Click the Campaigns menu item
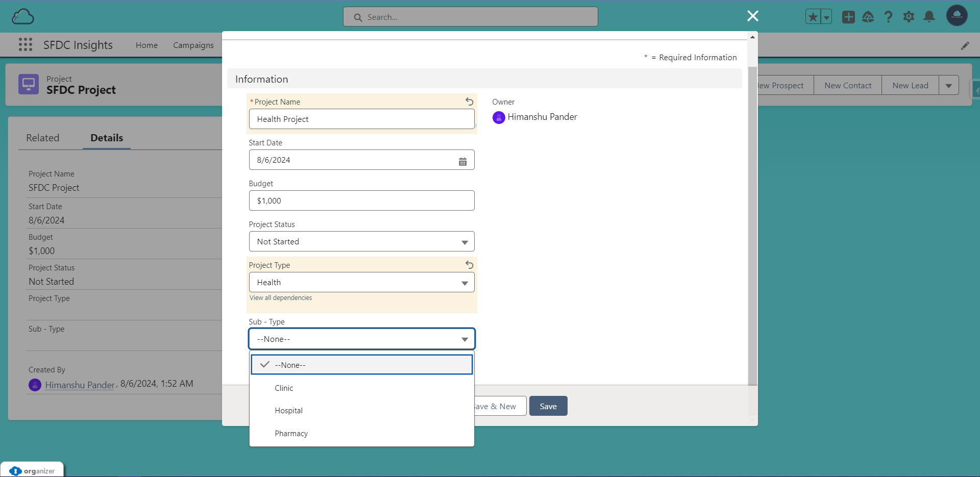980x477 pixels. 193,45
